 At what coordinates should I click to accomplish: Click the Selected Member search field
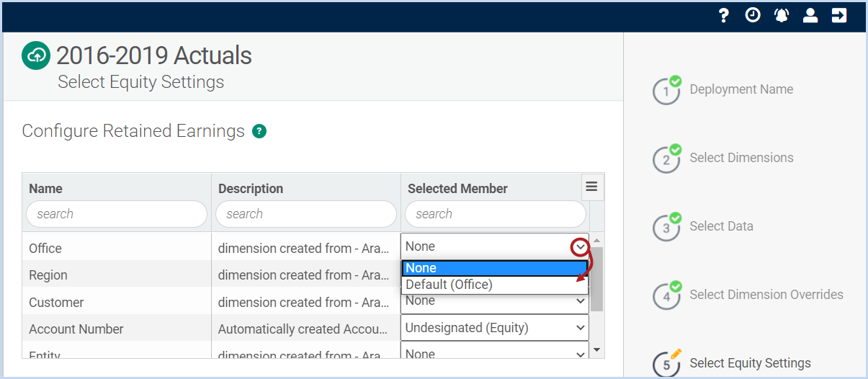[x=496, y=214]
